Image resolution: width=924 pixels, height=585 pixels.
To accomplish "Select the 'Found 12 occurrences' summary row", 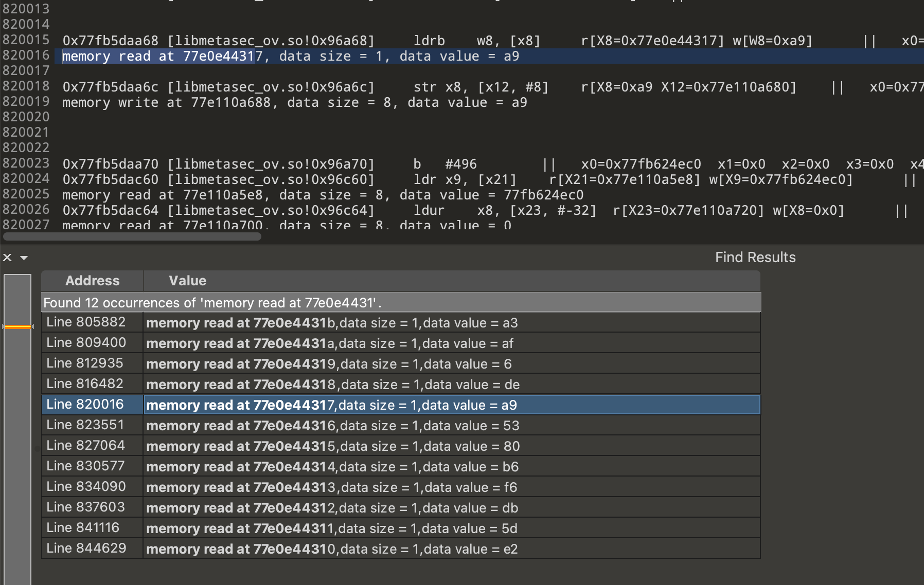I will (212, 303).
